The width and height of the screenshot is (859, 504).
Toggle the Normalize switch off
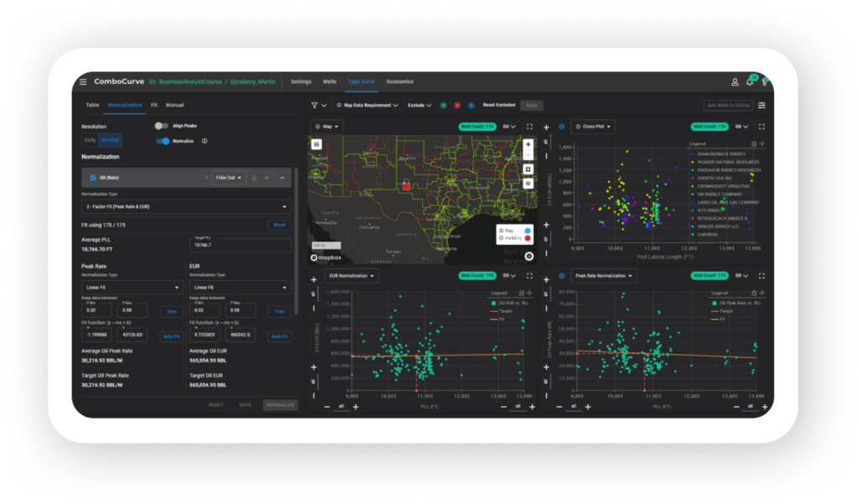163,141
